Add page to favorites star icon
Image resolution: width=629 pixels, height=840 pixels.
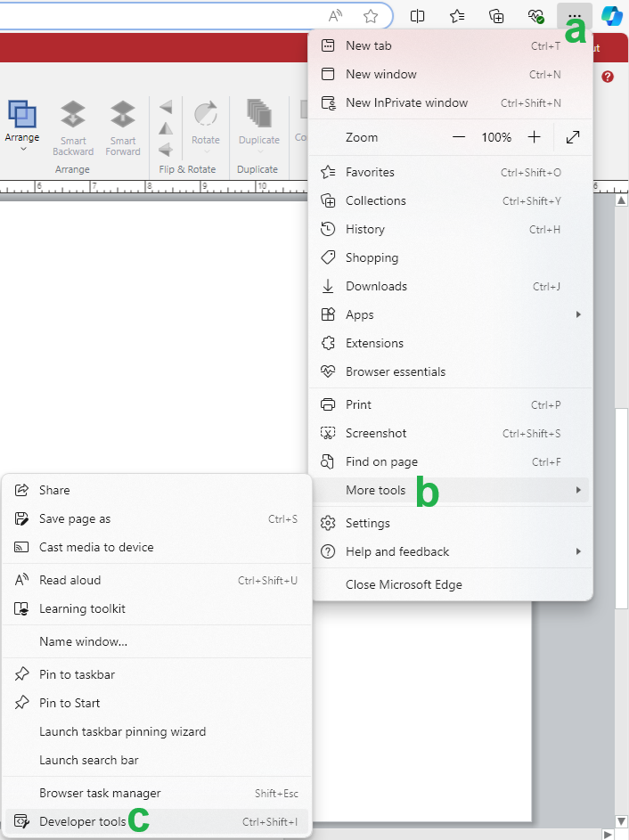[371, 16]
